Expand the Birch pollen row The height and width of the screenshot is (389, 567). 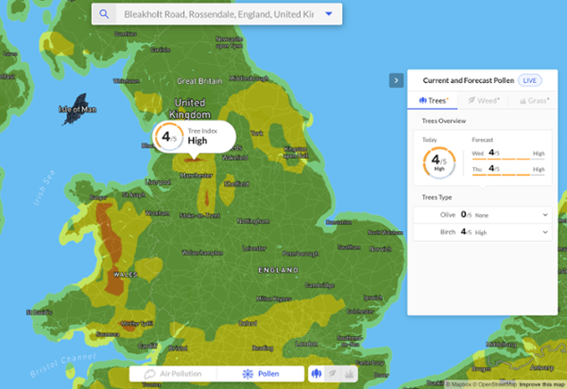[x=482, y=232]
